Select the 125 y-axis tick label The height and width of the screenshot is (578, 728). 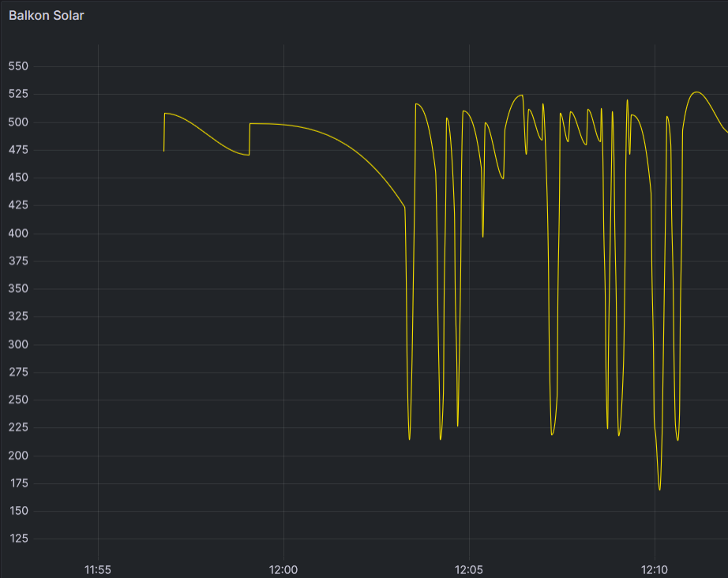pos(19,539)
